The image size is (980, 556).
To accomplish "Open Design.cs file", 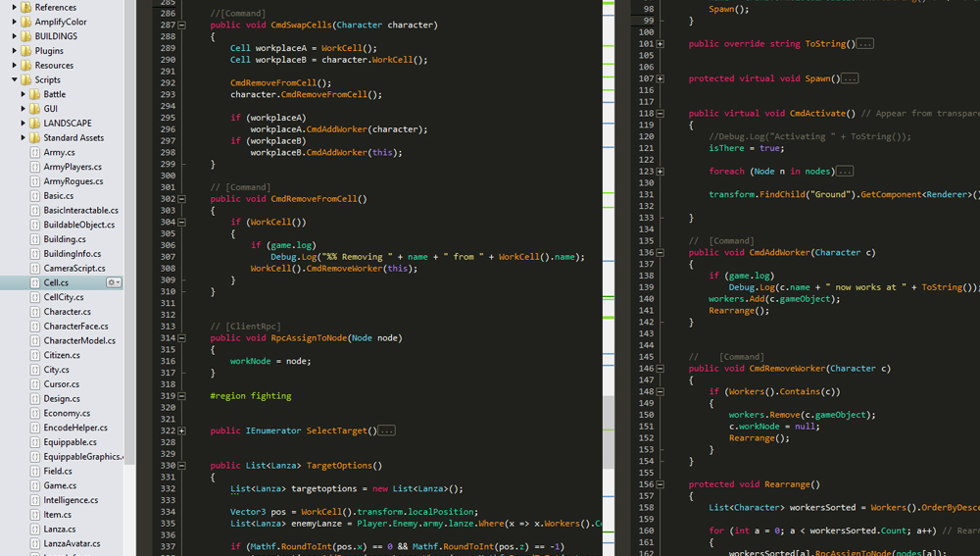I will tap(61, 398).
